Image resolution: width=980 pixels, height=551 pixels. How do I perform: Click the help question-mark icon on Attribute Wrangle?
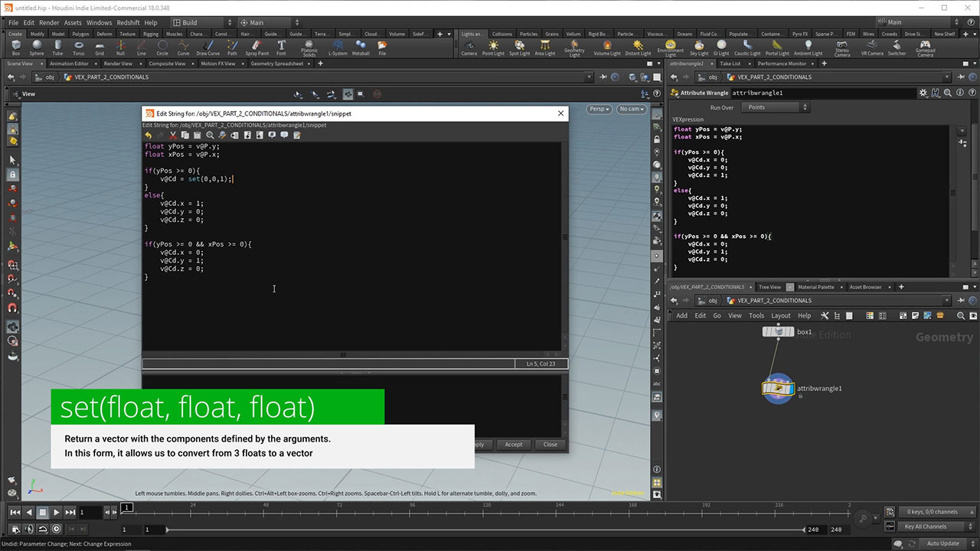pyautogui.click(x=973, y=92)
